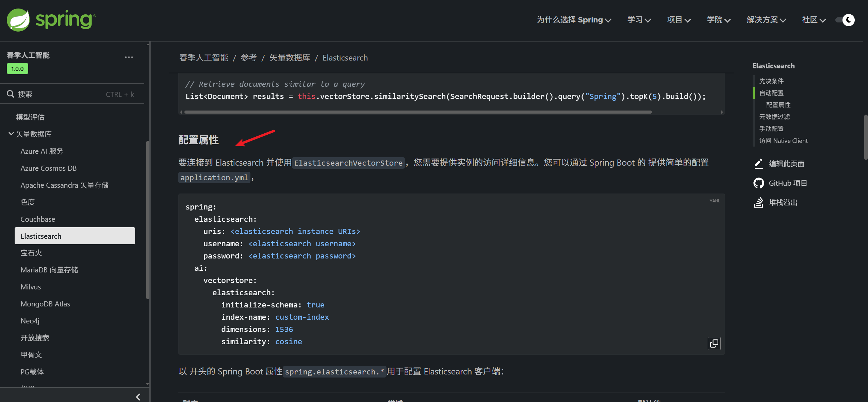Click the Spring leaf logo
868x402 pixels.
click(x=18, y=20)
